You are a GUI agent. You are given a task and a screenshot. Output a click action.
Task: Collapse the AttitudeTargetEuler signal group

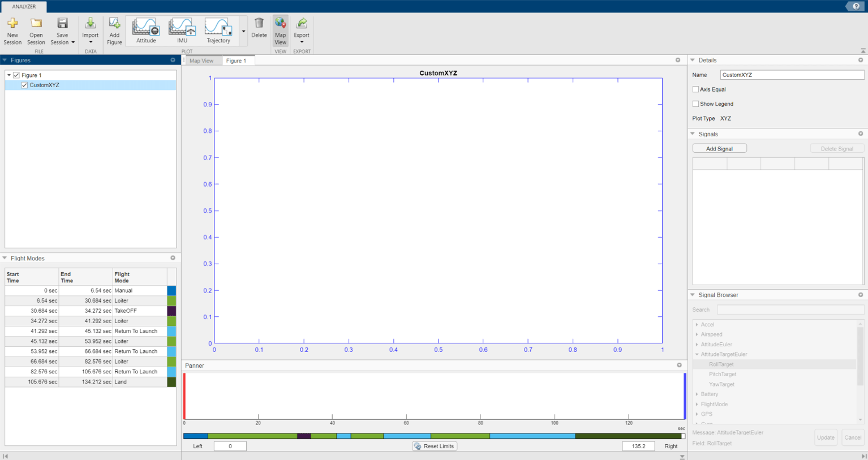pyautogui.click(x=697, y=354)
